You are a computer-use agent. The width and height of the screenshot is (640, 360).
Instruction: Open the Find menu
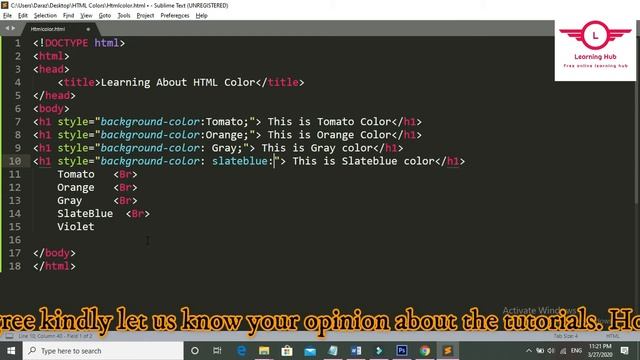68,16
